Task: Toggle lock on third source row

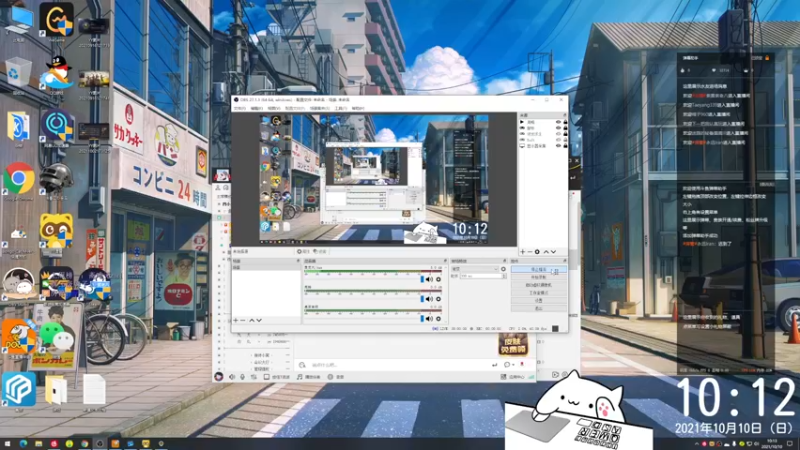Action: click(x=565, y=134)
